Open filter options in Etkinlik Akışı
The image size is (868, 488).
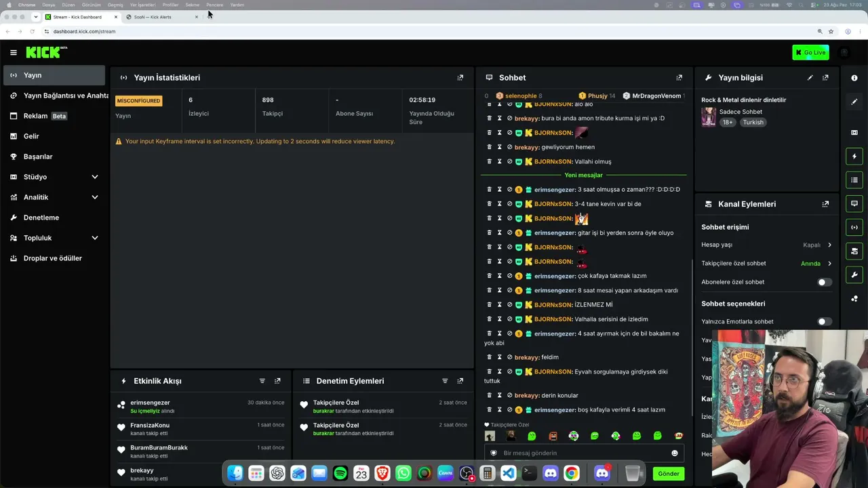coord(262,381)
